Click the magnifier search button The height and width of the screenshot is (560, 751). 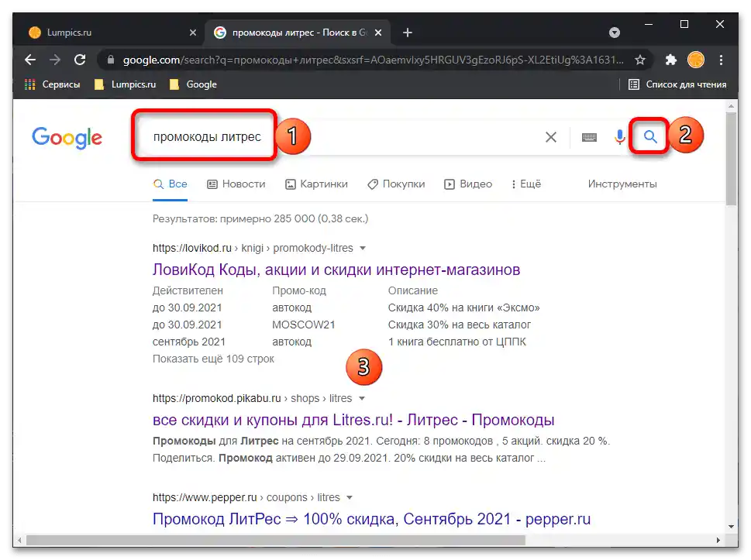point(650,137)
